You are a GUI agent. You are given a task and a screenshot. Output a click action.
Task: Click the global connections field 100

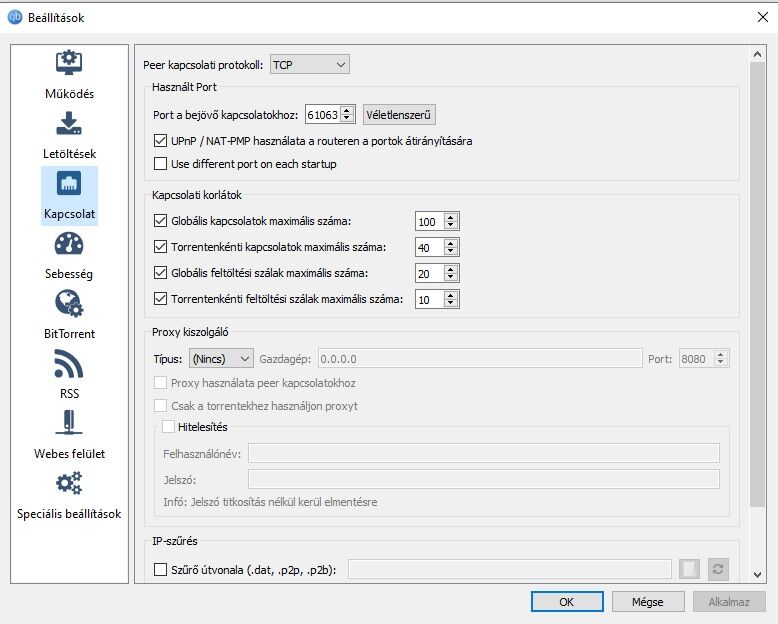(430, 221)
